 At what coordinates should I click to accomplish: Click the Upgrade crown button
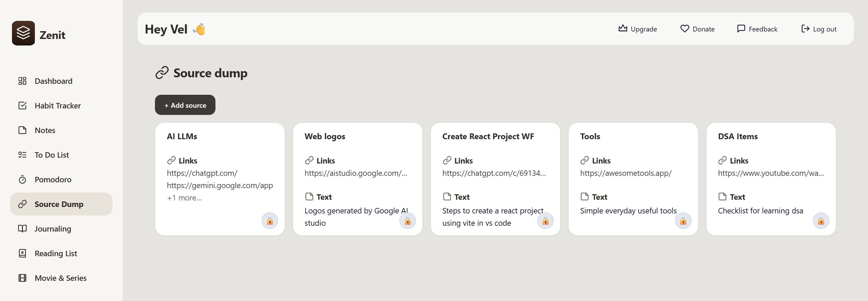[637, 29]
